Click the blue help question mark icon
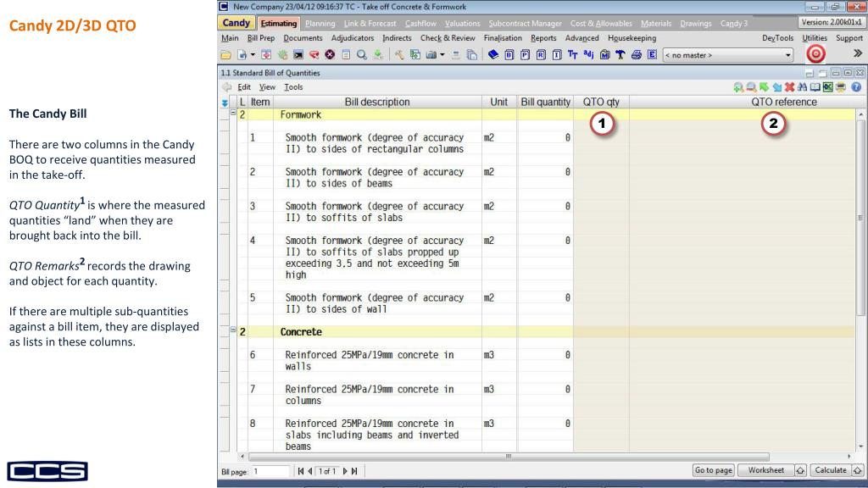The height and width of the screenshot is (488, 868). pyautogui.click(x=856, y=87)
